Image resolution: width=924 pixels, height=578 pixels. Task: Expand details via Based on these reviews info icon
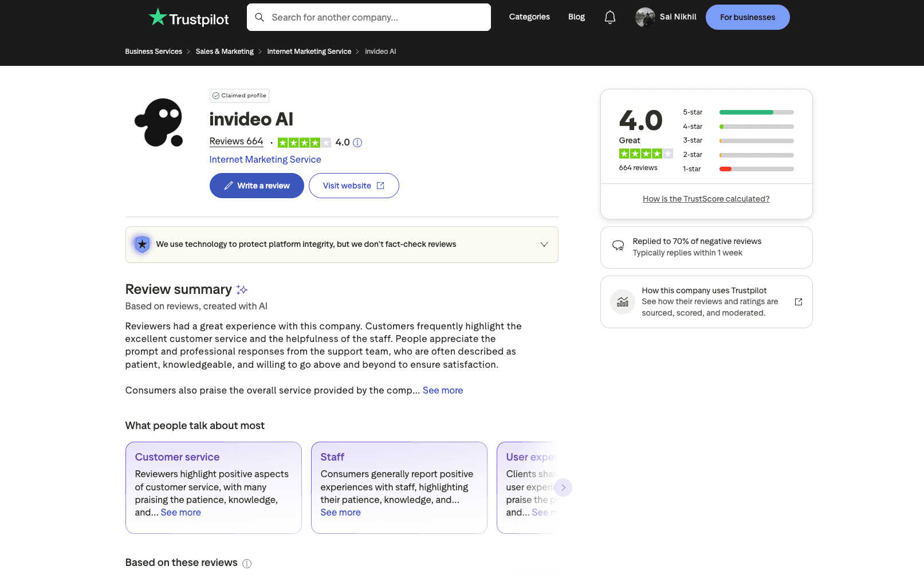tap(247, 563)
